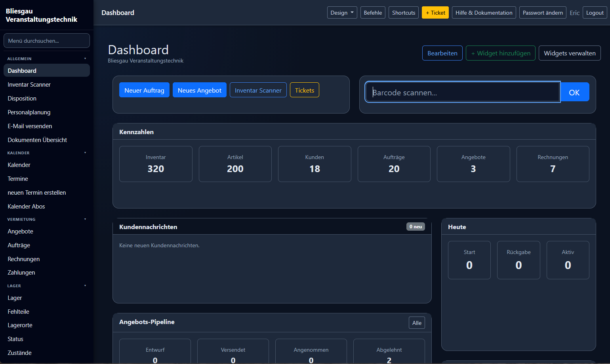The image size is (610, 364).
Task: Collapse the KALENDER sidebar section
Action: (47, 153)
